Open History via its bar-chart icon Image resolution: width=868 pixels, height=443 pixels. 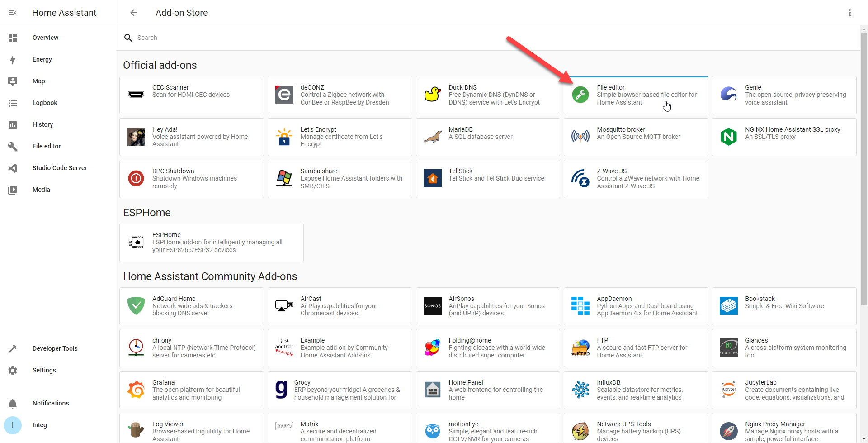point(13,124)
